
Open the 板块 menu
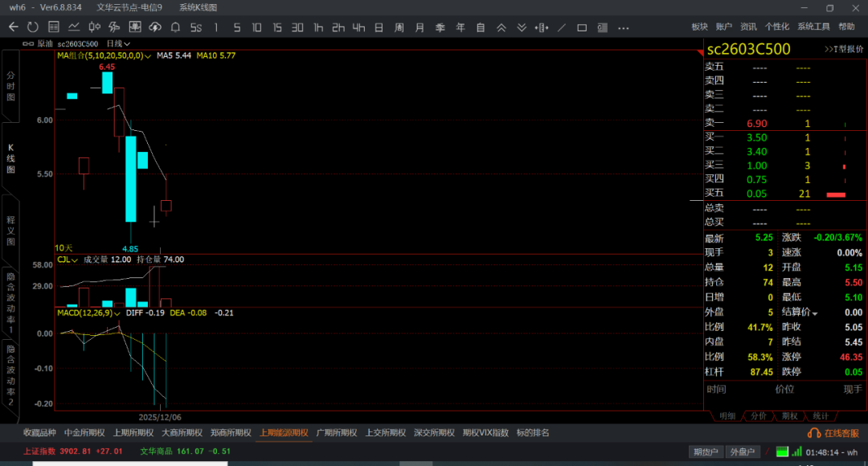[x=700, y=27]
